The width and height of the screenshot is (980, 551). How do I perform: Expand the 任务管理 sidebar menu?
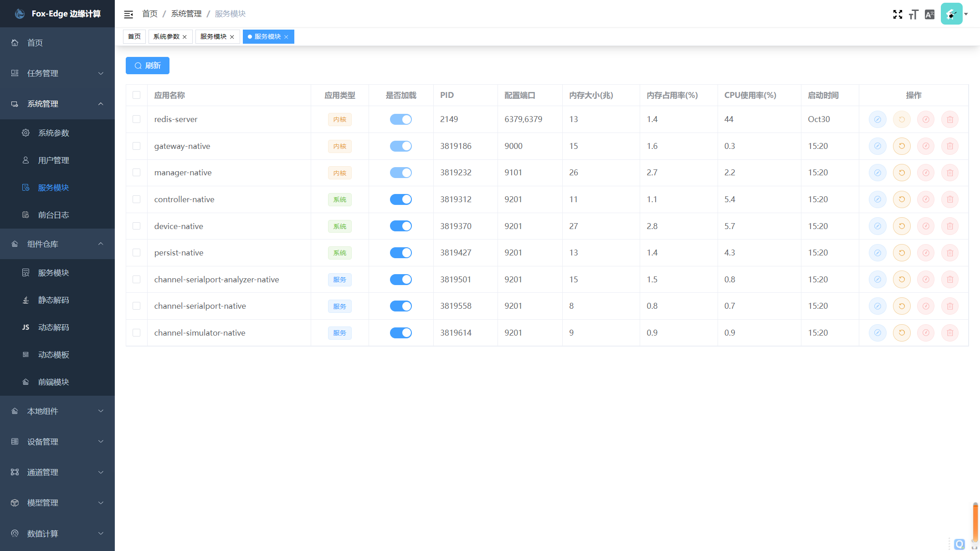[x=57, y=73]
